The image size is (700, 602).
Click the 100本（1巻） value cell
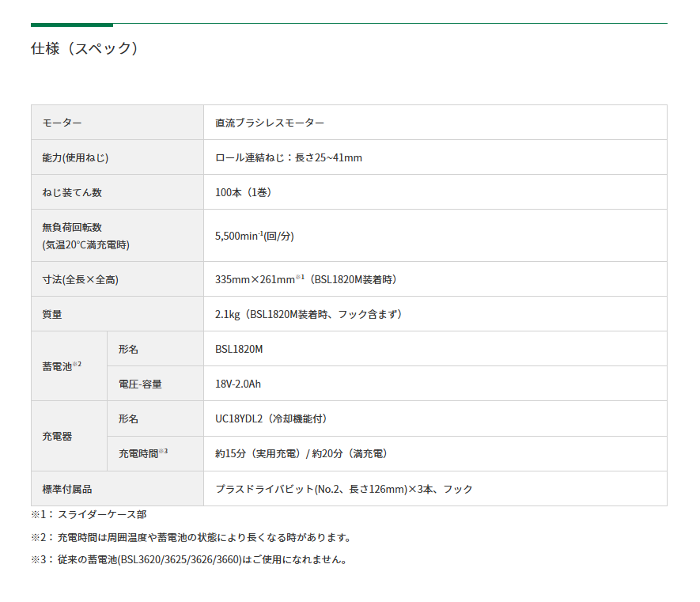click(x=243, y=191)
